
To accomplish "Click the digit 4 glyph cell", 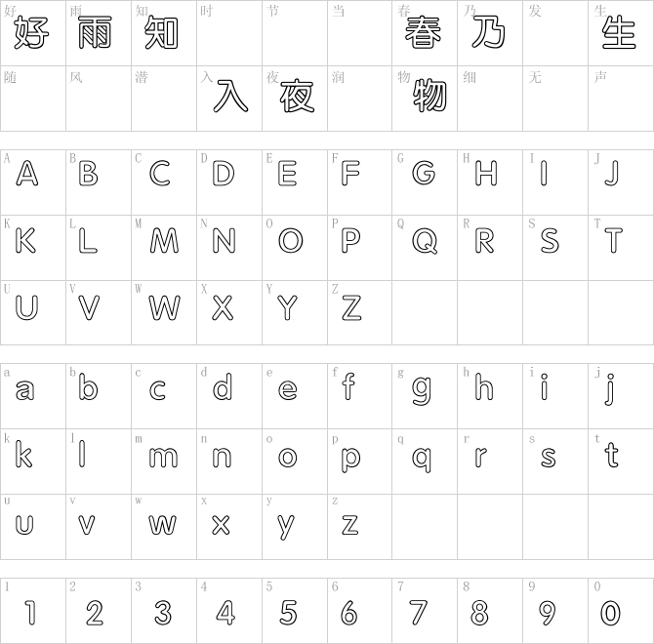I will [x=229, y=611].
